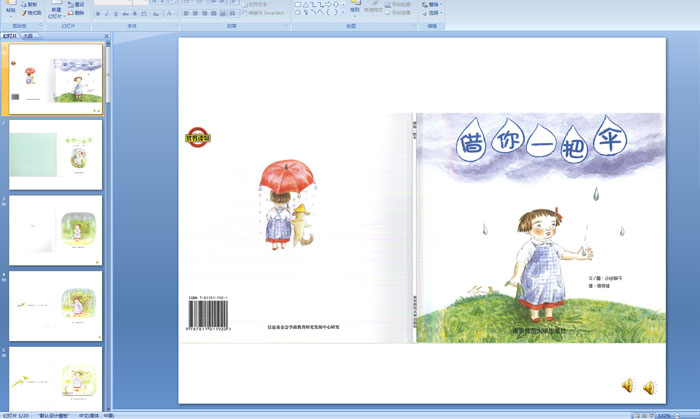
Task: Select the red umbrella girl illustration
Action: (287, 203)
